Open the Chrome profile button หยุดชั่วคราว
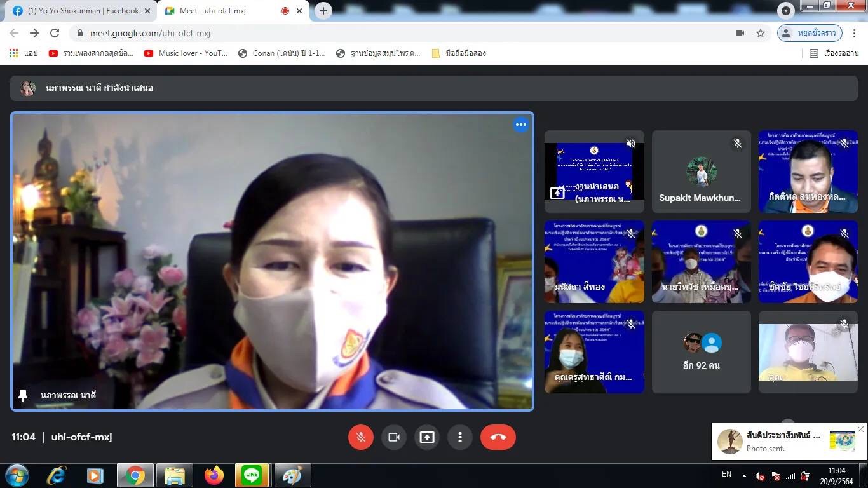Screen dimensions: 868x488 (810, 33)
